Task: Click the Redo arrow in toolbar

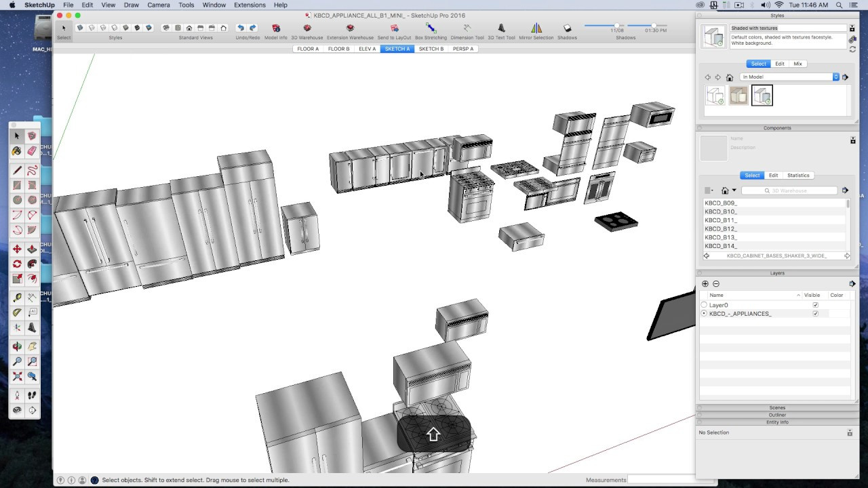Action: pos(252,28)
